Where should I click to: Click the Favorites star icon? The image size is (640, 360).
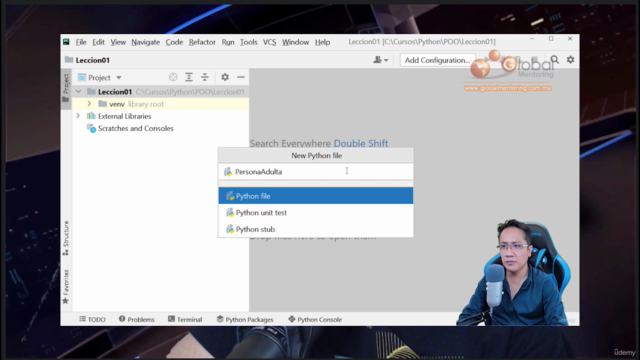(x=65, y=301)
